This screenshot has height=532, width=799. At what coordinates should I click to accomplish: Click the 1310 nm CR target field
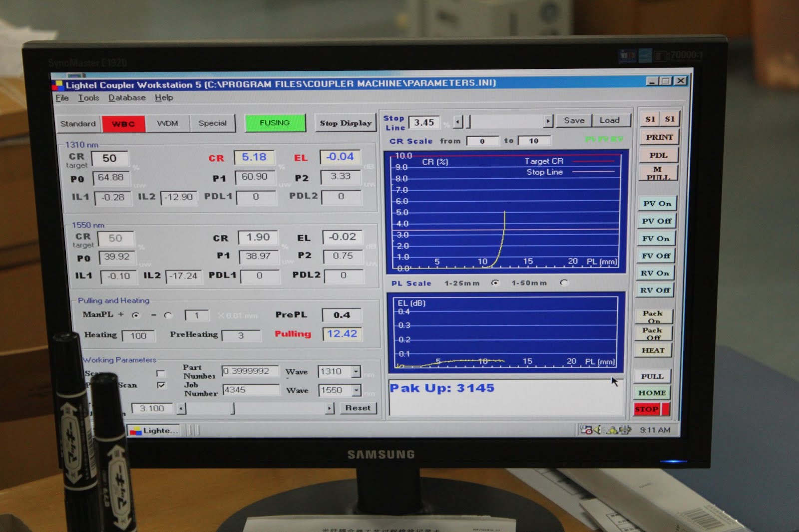[110, 159]
